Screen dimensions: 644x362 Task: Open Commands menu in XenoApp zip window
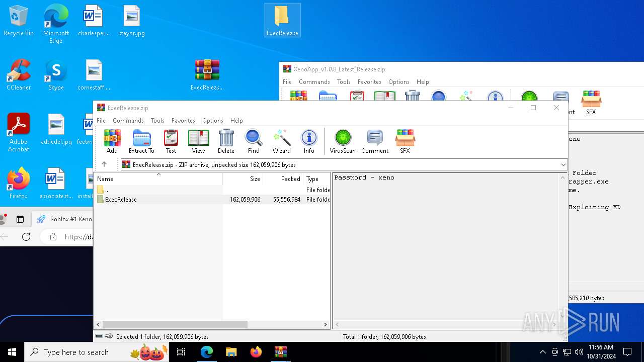(x=314, y=82)
